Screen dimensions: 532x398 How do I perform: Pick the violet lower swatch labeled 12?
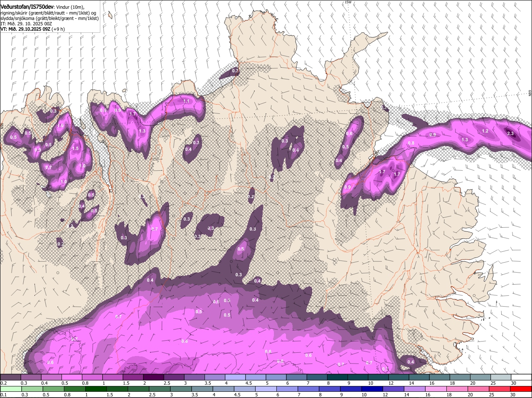(x=393, y=389)
